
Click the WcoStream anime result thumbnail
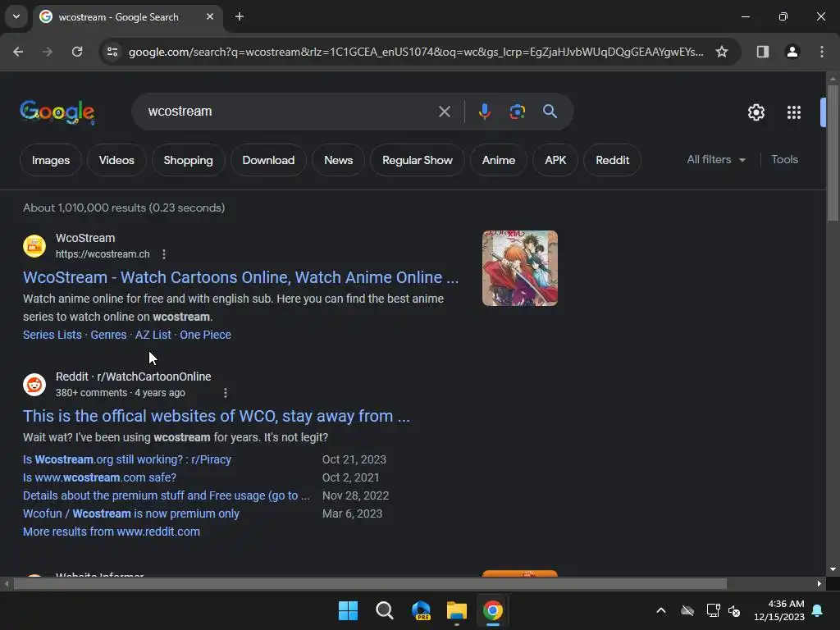[519, 268]
